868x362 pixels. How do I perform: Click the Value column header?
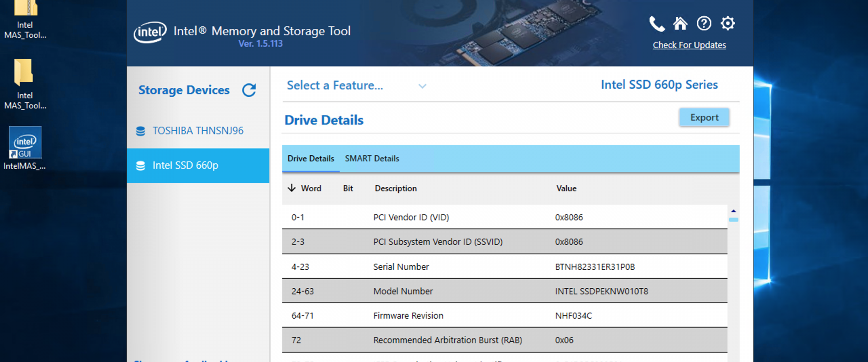pos(566,188)
